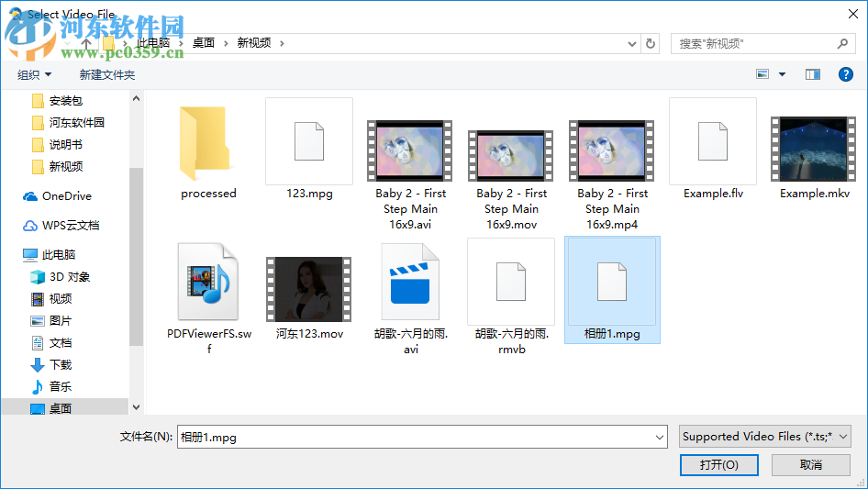
Task: Open the 组织 dropdown menu
Action: tap(34, 74)
